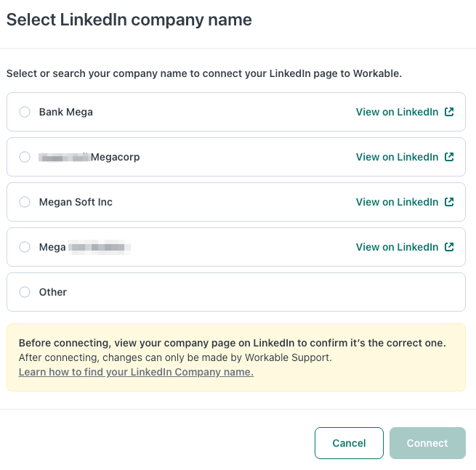
Task: Select the Bank Mega radio button
Action: coord(25,112)
